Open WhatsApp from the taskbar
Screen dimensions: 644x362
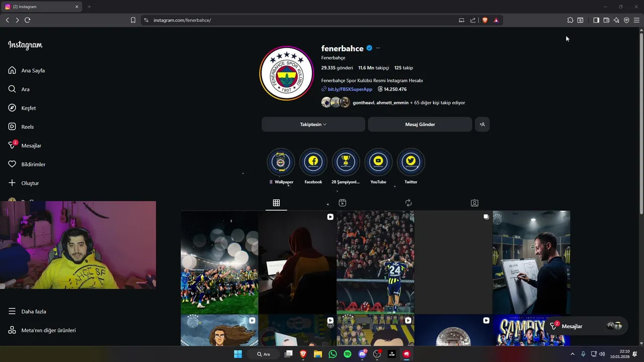point(333,354)
